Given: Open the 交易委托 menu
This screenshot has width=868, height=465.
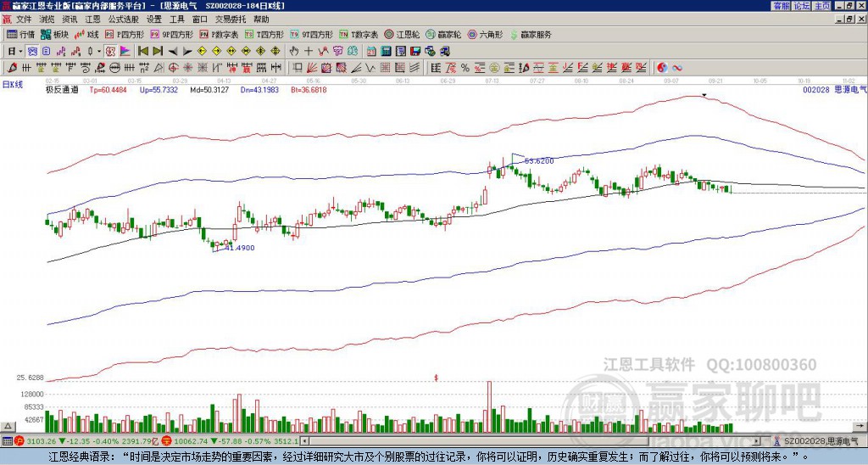Looking at the screenshot, I should [231, 20].
